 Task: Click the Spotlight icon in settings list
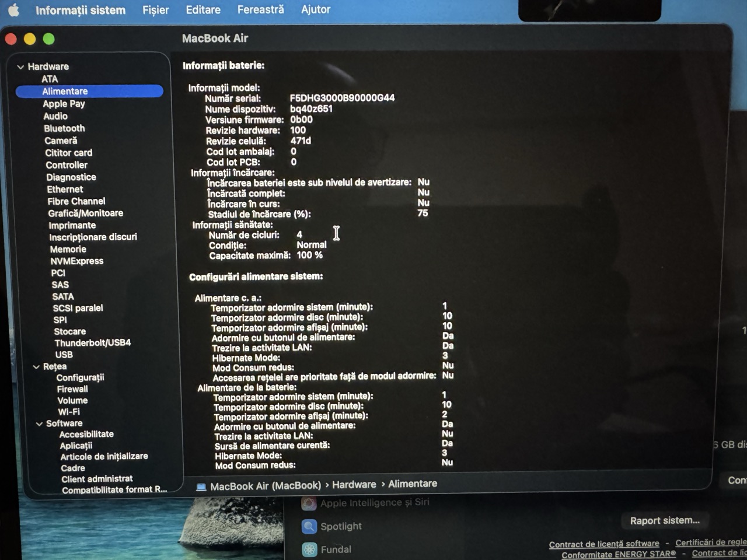click(309, 526)
